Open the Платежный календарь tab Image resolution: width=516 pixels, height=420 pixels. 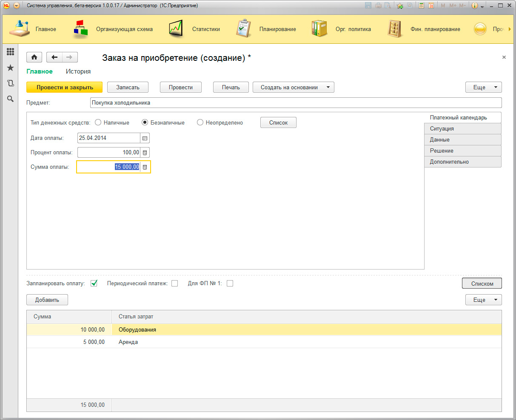point(463,117)
